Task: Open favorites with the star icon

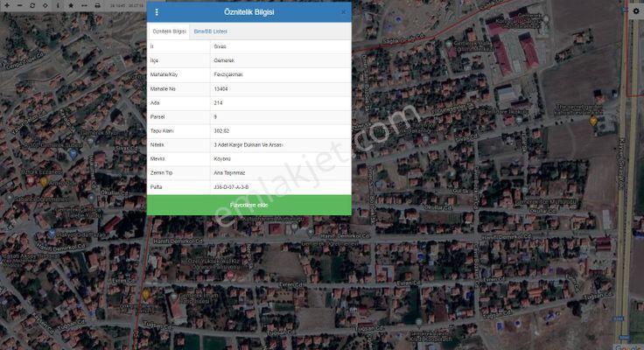Action: [x=71, y=5]
